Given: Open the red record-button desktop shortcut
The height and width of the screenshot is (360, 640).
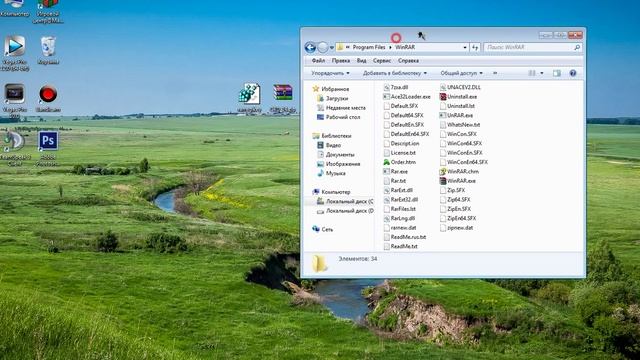Looking at the screenshot, I should 48,94.
